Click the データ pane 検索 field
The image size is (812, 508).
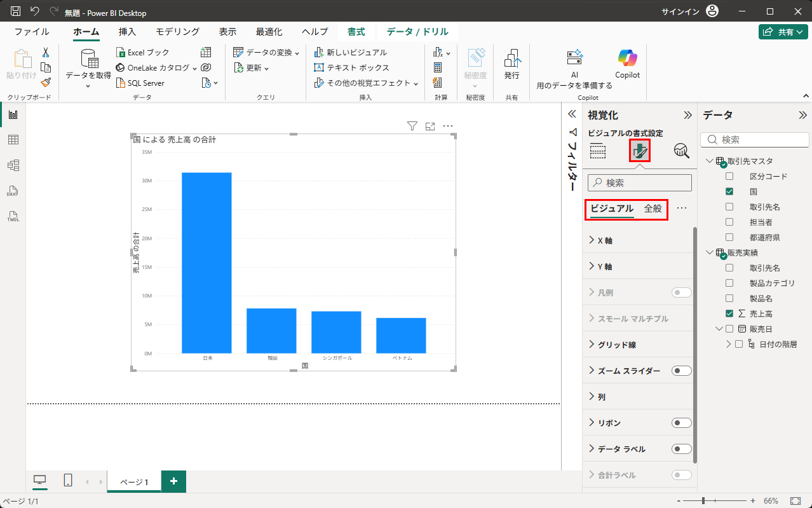tap(754, 139)
